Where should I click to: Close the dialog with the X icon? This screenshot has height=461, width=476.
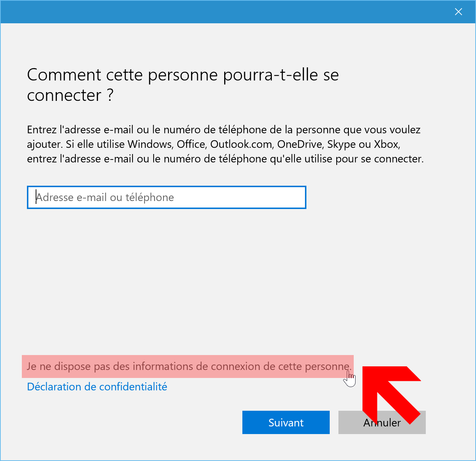pyautogui.click(x=458, y=12)
